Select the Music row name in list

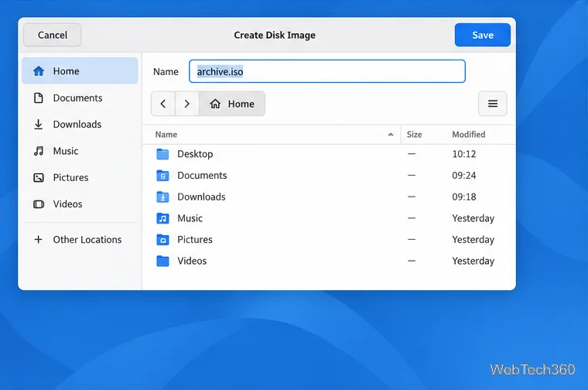click(x=190, y=218)
